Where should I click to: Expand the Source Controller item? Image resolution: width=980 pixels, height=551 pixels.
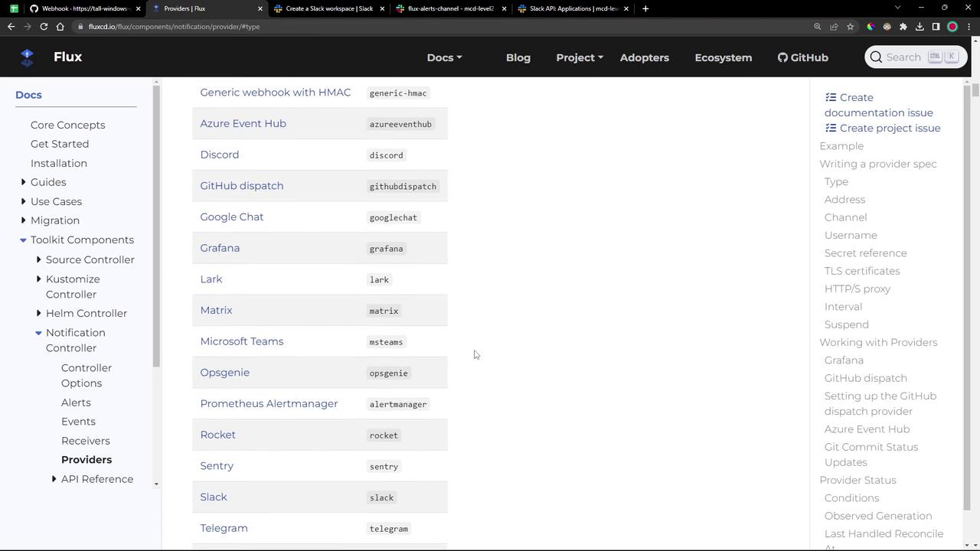pos(38,259)
